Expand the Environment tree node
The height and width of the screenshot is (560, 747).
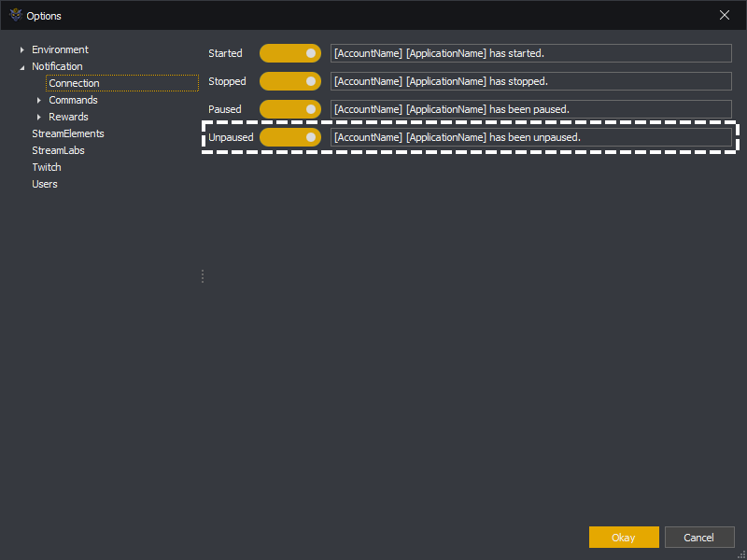[21, 49]
